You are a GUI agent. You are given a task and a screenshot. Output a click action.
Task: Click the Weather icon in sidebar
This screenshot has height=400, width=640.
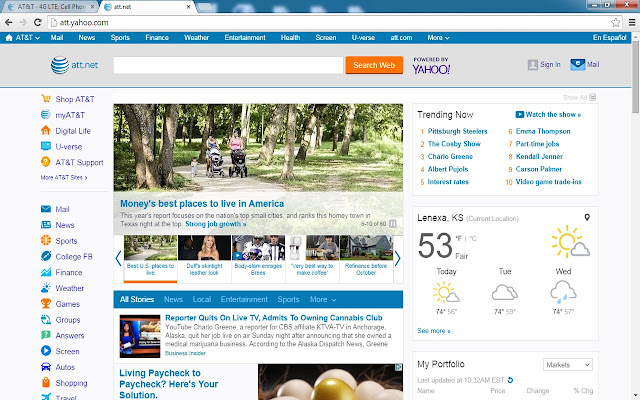[46, 288]
